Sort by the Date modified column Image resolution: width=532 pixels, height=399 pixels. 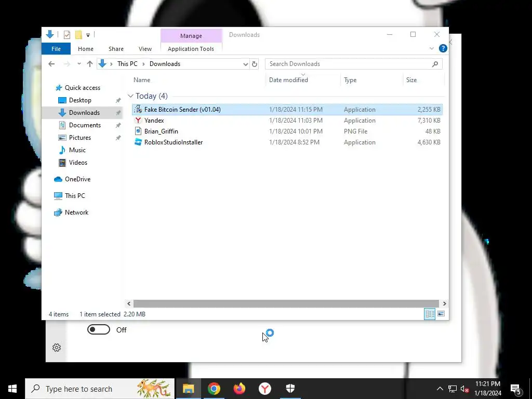coord(288,80)
